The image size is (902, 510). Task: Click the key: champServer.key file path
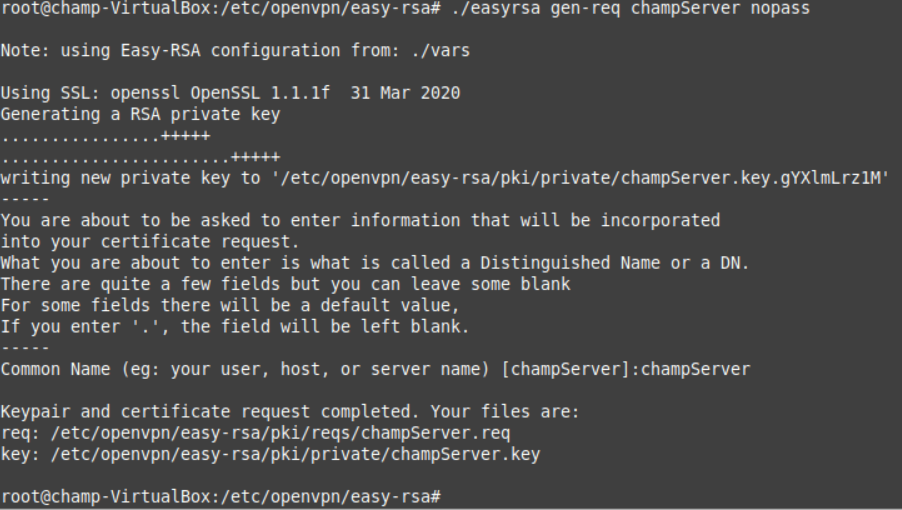coord(295,454)
